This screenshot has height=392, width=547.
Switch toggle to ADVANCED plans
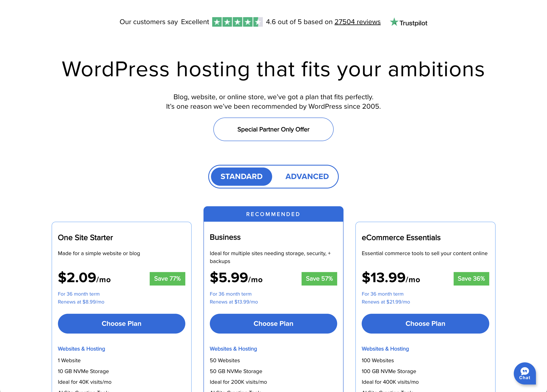tap(307, 176)
